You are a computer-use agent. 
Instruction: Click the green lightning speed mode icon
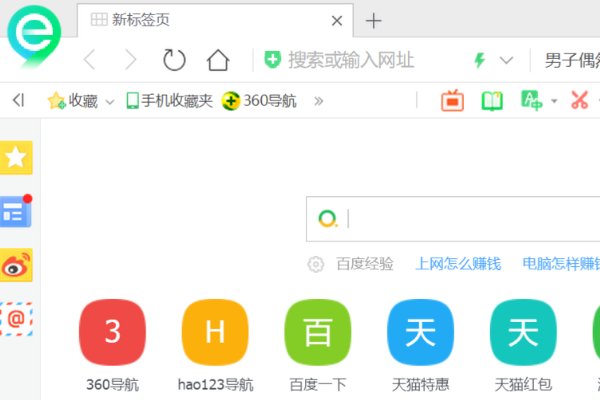pos(480,60)
